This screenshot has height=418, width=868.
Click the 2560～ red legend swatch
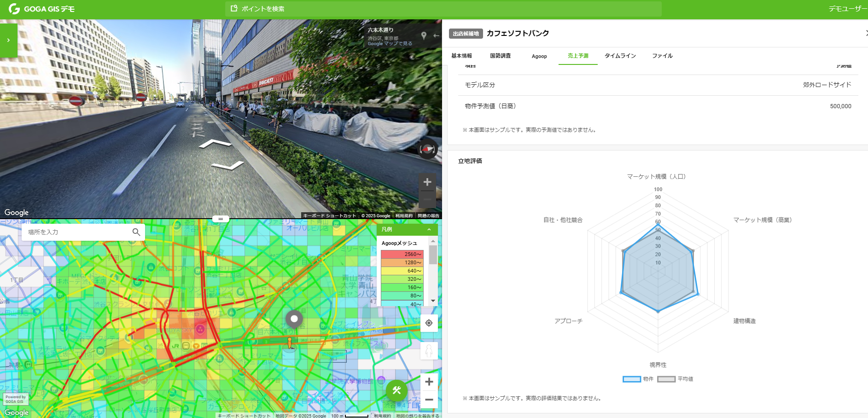402,254
